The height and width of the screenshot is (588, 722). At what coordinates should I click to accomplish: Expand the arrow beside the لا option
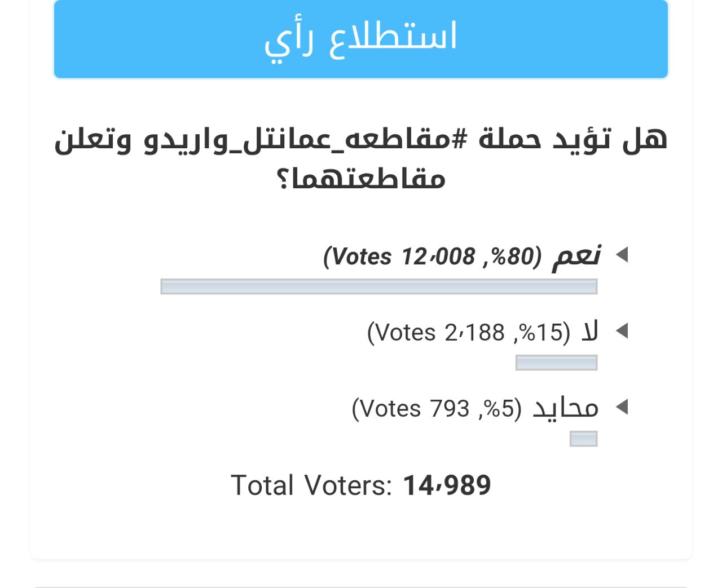[x=622, y=331]
